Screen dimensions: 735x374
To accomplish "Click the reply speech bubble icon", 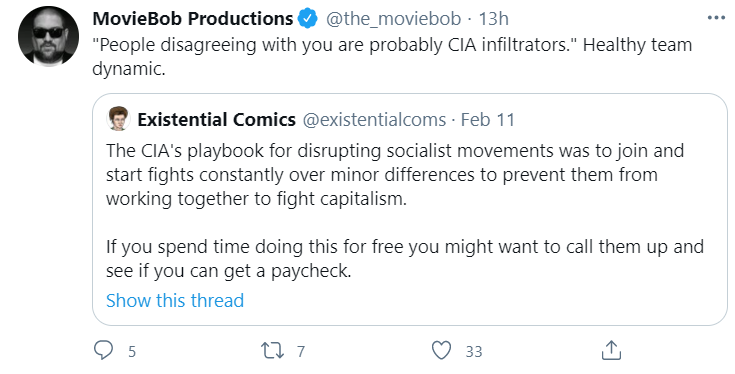I will point(104,350).
